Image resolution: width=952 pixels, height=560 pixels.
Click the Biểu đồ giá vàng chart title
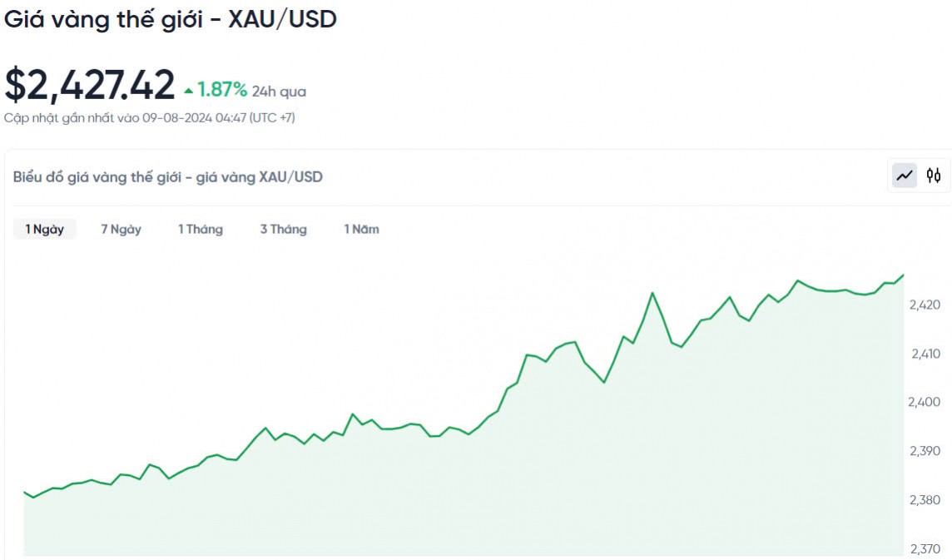[x=168, y=176]
